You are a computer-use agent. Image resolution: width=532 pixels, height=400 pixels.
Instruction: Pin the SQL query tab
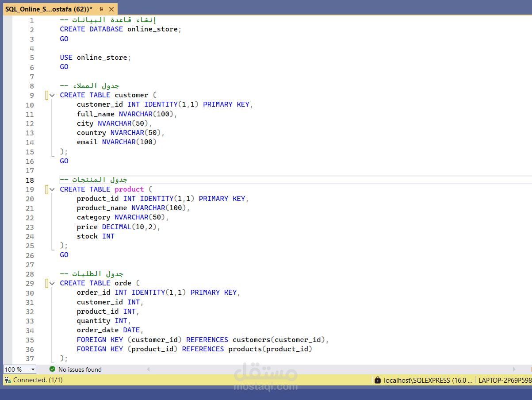[101, 9]
